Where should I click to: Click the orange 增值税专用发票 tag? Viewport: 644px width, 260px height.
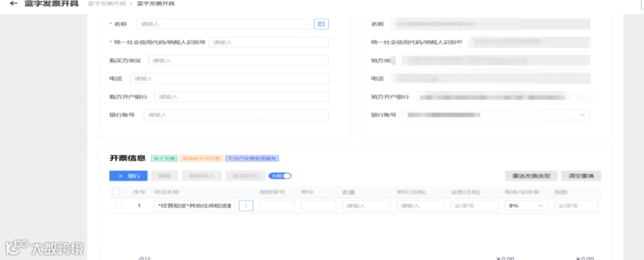pyautogui.click(x=202, y=158)
